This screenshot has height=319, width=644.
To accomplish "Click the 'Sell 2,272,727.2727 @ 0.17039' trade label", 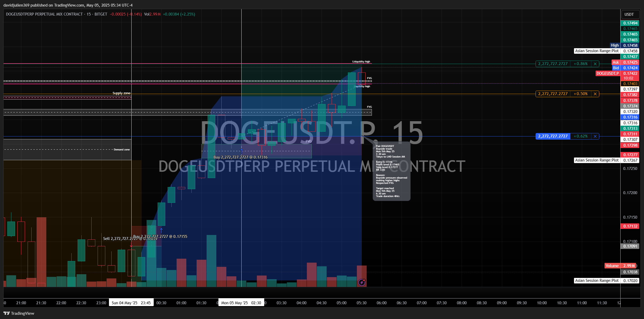I will coord(130,239).
